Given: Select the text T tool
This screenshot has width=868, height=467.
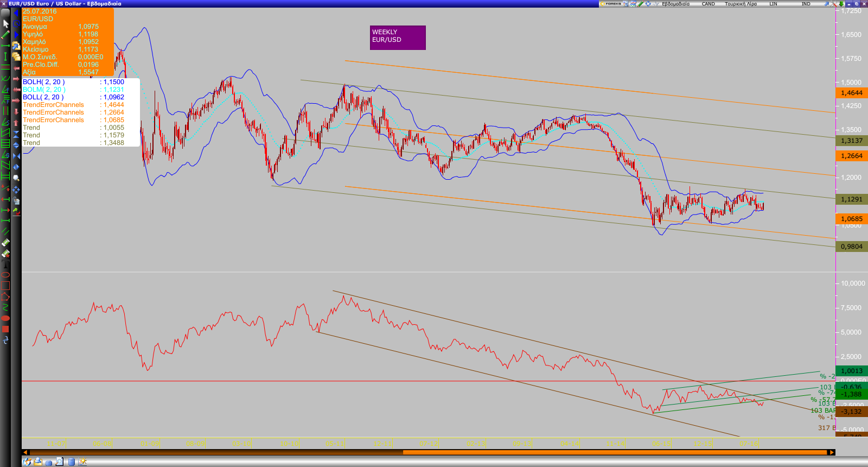Looking at the screenshot, I should 6,264.
